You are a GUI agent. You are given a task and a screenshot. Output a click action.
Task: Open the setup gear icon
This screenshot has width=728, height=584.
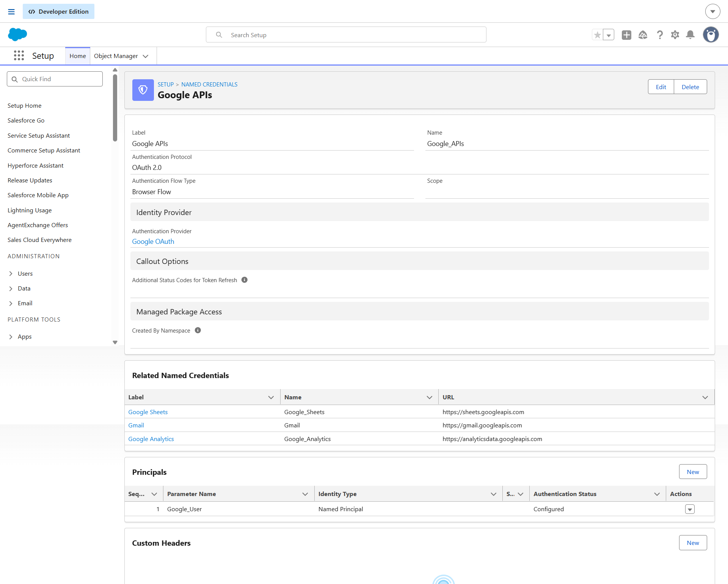pyautogui.click(x=675, y=35)
